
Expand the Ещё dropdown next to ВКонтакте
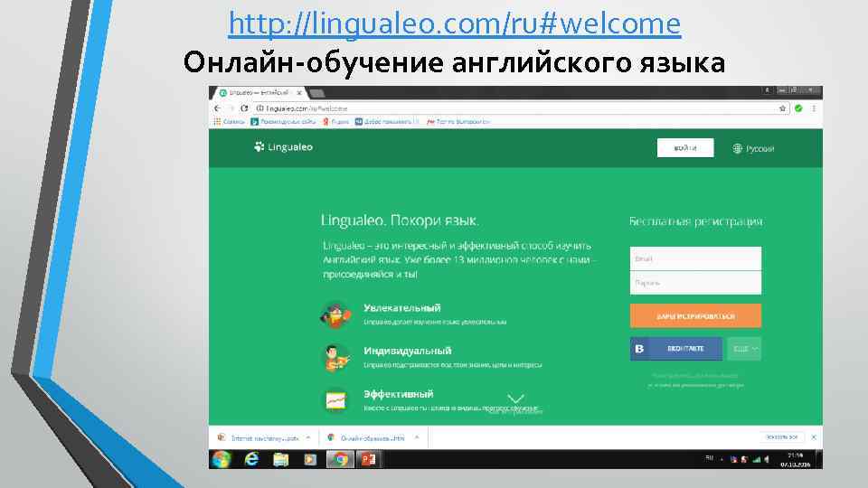coord(744,349)
